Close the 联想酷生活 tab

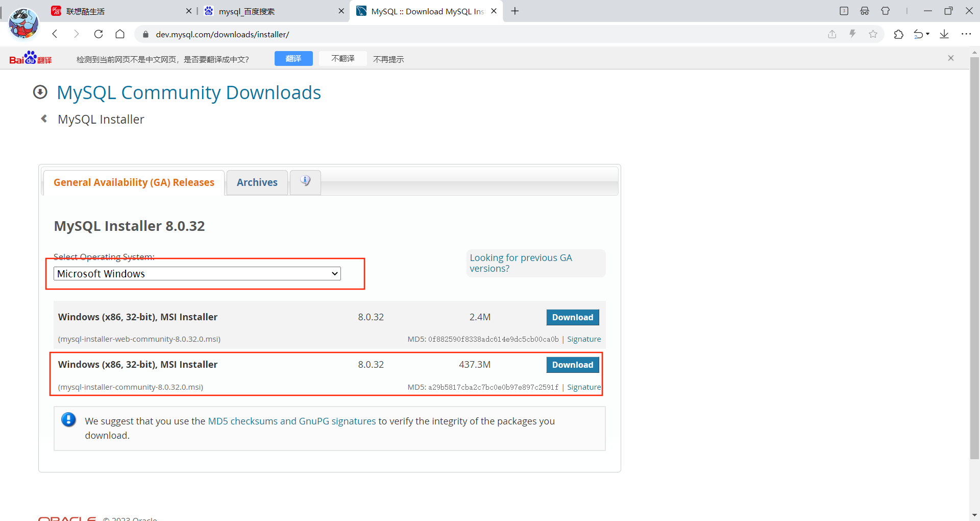[188, 11]
